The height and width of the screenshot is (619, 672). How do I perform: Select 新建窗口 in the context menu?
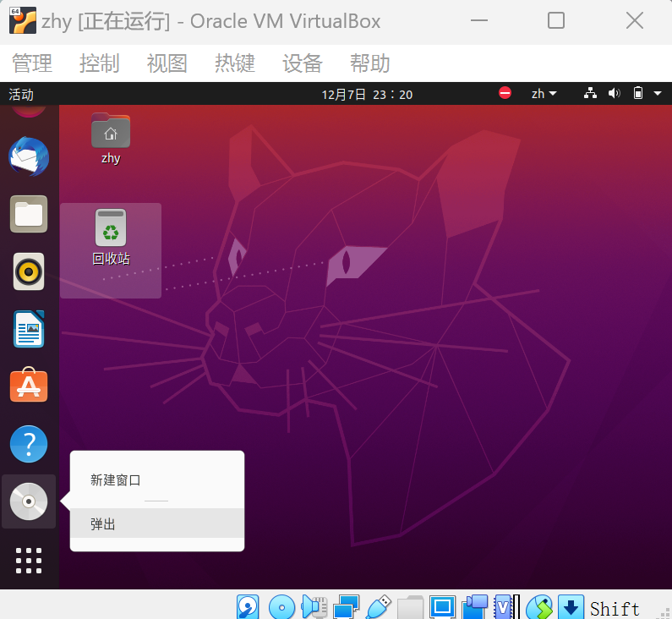[157, 480]
